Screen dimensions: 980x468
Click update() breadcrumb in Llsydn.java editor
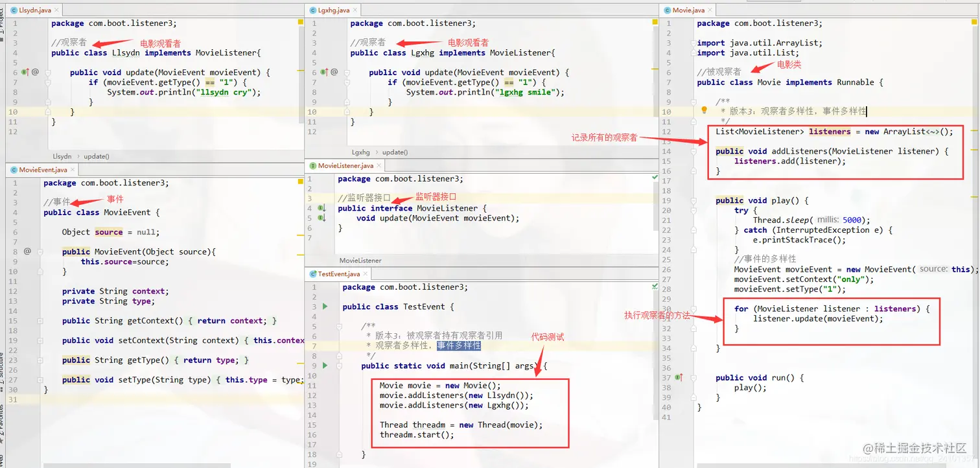[x=97, y=156]
